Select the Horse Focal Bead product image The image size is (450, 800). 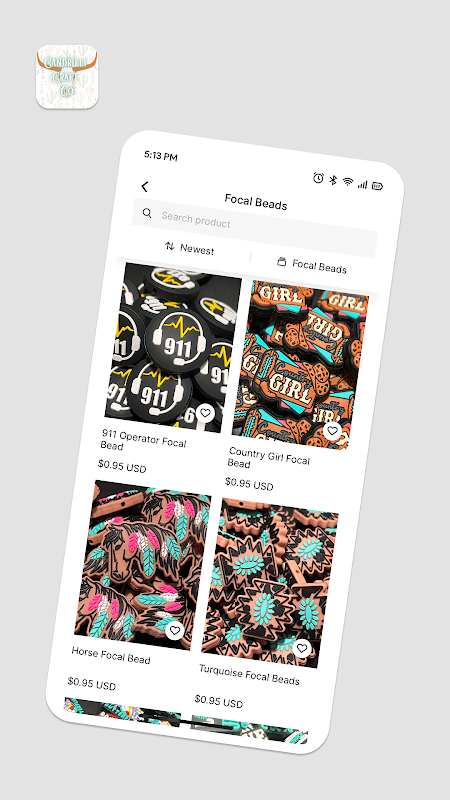click(143, 564)
